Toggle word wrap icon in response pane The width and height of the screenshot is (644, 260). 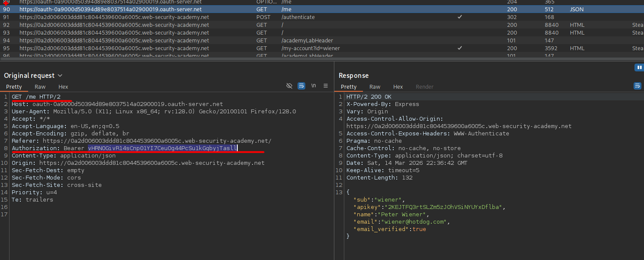click(638, 86)
